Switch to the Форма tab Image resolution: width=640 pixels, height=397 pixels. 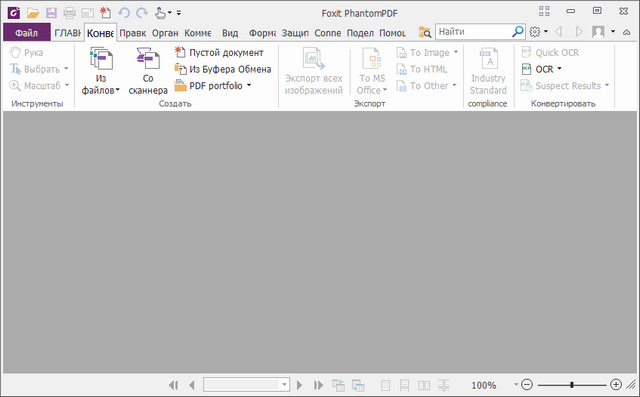point(262,32)
